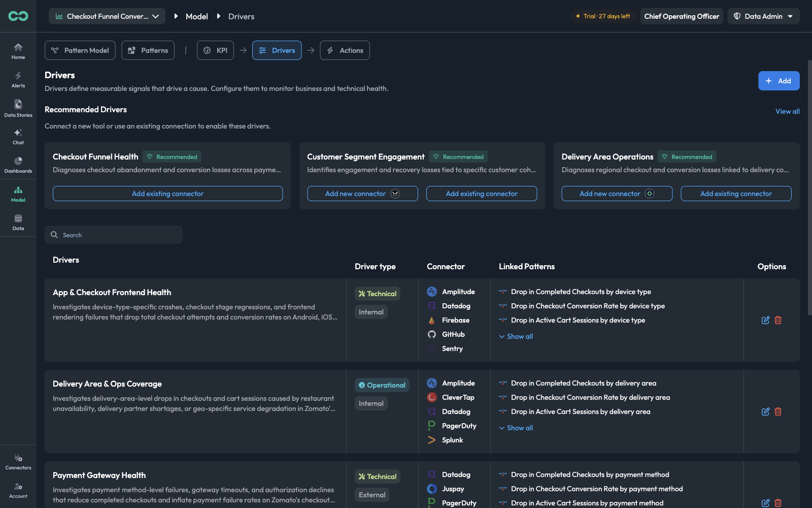Image resolution: width=812 pixels, height=508 pixels.
Task: Click Model in the breadcrumb
Action: [197, 16]
